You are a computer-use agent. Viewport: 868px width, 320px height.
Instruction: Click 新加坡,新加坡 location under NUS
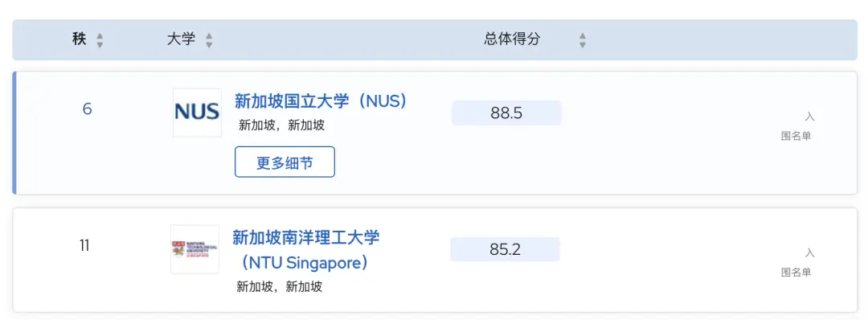point(282,125)
